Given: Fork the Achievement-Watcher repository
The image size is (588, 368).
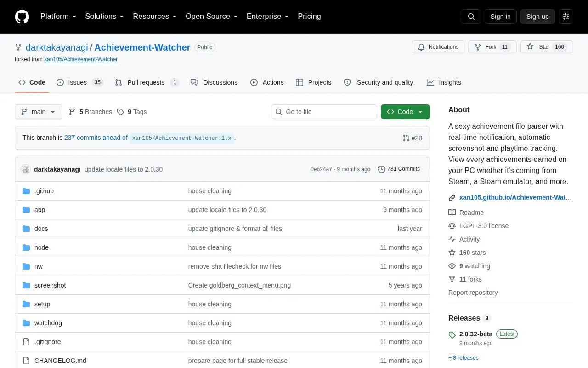Looking at the screenshot, I should [492, 47].
